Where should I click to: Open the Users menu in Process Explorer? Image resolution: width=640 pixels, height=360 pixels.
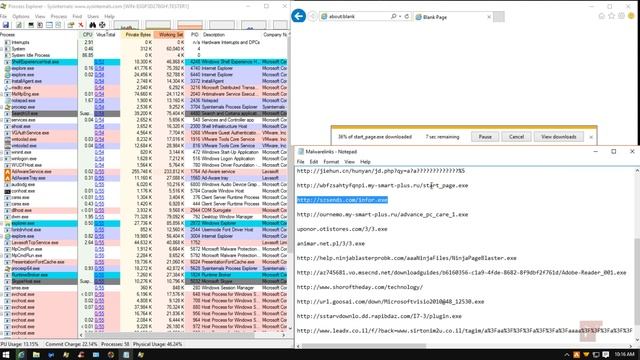click(93, 16)
